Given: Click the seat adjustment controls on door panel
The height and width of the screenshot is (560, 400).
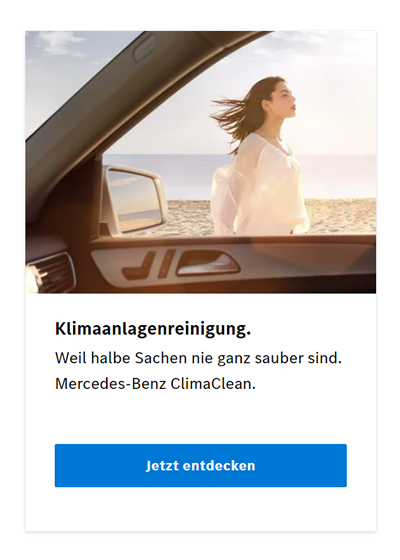Looking at the screenshot, I should 148,266.
